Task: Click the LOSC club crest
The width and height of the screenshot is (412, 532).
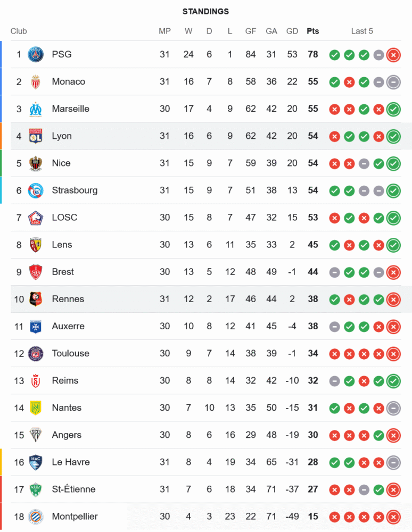Action: coord(36,218)
